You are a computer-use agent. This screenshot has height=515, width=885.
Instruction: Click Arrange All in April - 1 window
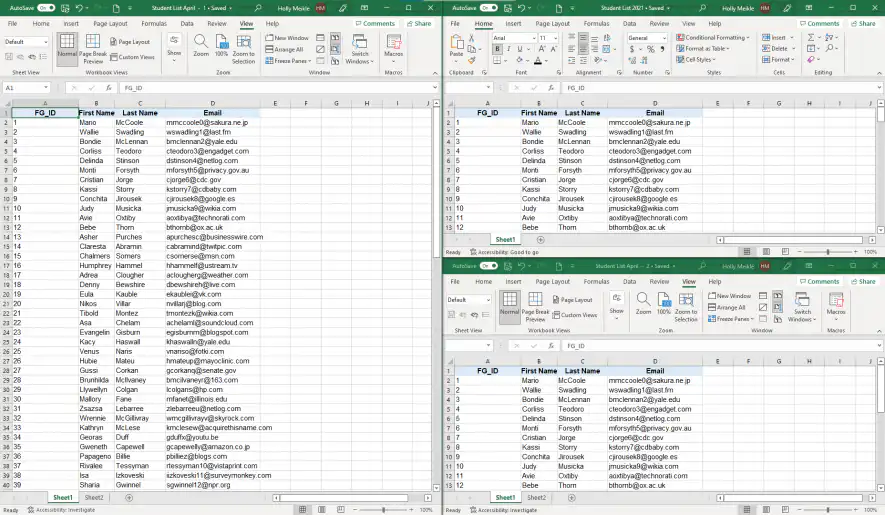tap(284, 49)
